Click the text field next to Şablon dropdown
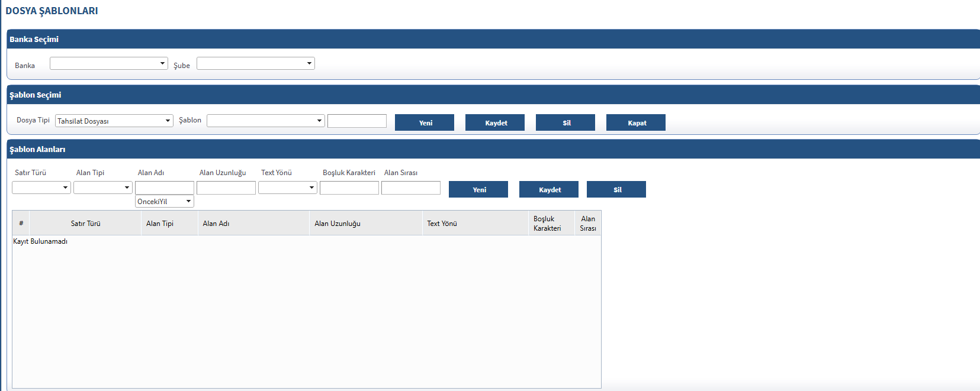Viewport: 980px width, 391px height. click(356, 121)
